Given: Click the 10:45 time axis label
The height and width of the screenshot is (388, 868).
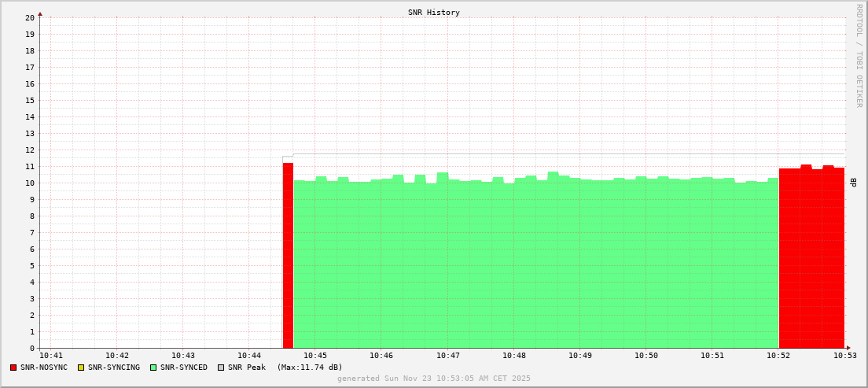Looking at the screenshot, I should pyautogui.click(x=314, y=357).
